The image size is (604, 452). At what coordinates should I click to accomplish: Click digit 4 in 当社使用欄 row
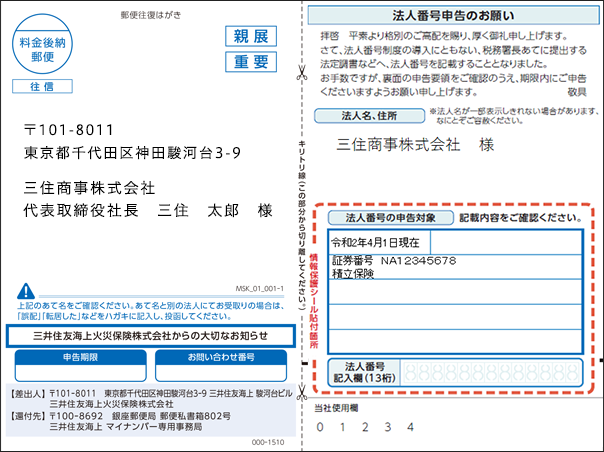[411, 427]
